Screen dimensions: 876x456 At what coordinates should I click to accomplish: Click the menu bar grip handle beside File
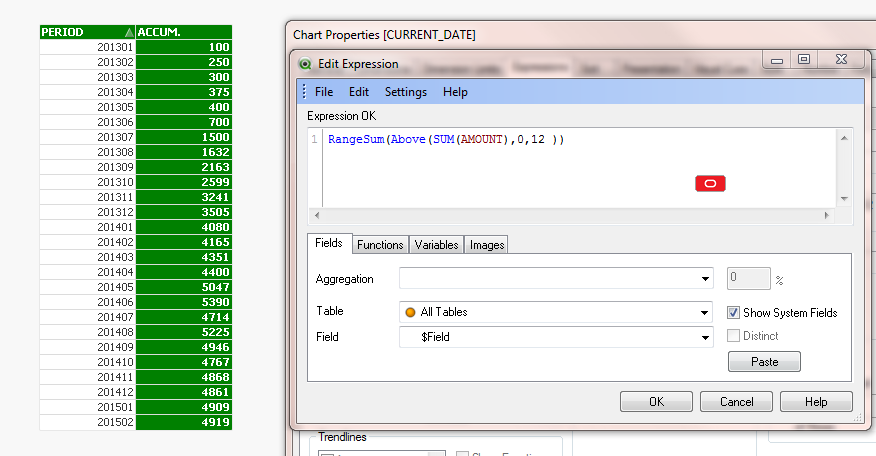click(x=303, y=92)
